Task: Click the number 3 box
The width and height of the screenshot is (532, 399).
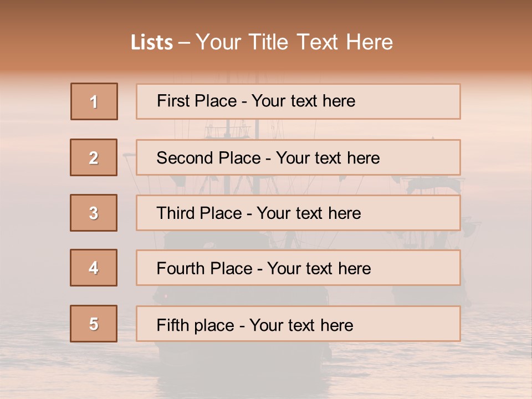Action: 94,213
